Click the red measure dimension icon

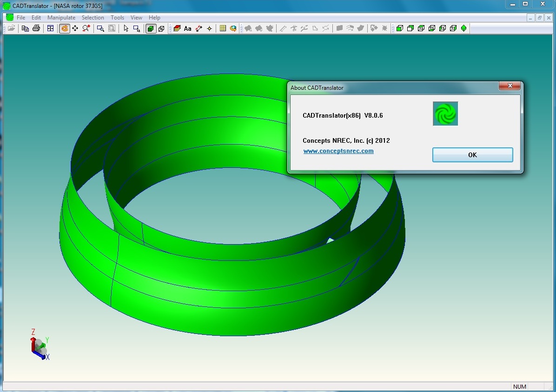pyautogui.click(x=199, y=28)
